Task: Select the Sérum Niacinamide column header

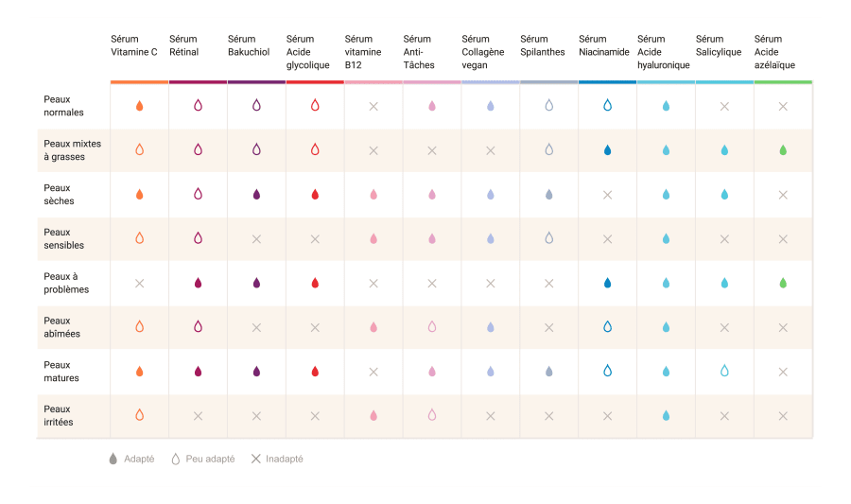Action: (604, 45)
